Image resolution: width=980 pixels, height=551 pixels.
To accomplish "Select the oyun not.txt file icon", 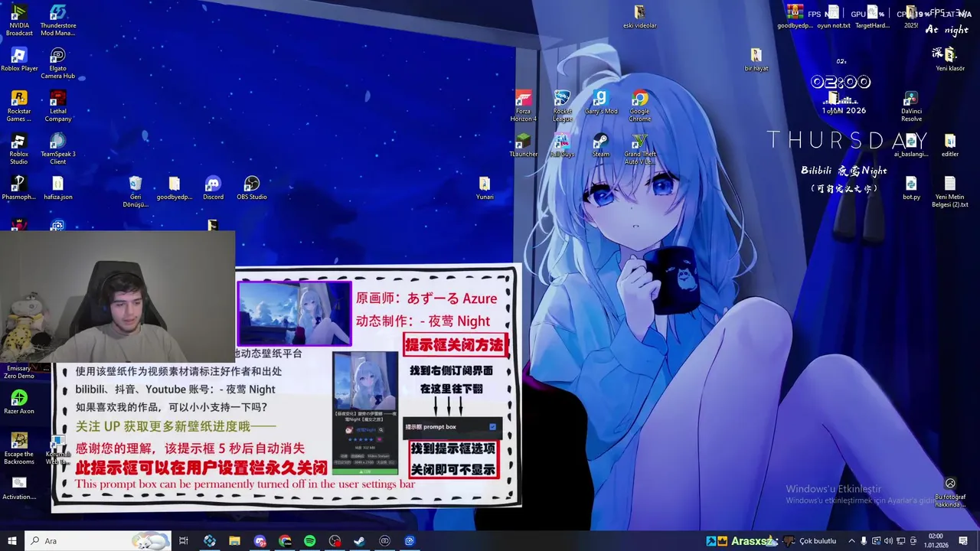I will (x=834, y=17).
